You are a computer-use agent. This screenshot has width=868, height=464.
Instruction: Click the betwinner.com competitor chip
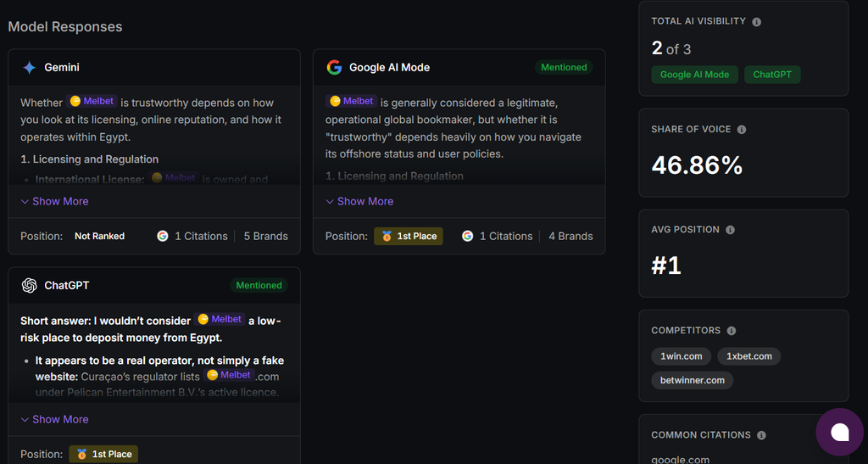[x=693, y=380]
